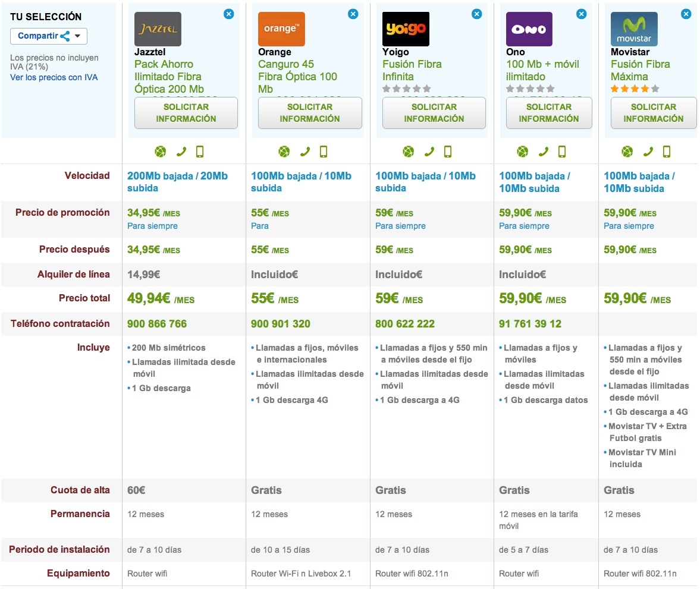Select Jazztel phone number 900 866 766
The image size is (700, 589).
coord(157,324)
